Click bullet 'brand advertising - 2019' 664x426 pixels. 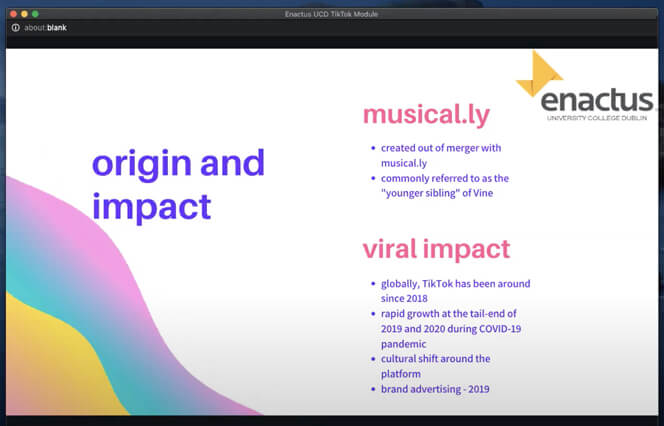pos(430,389)
